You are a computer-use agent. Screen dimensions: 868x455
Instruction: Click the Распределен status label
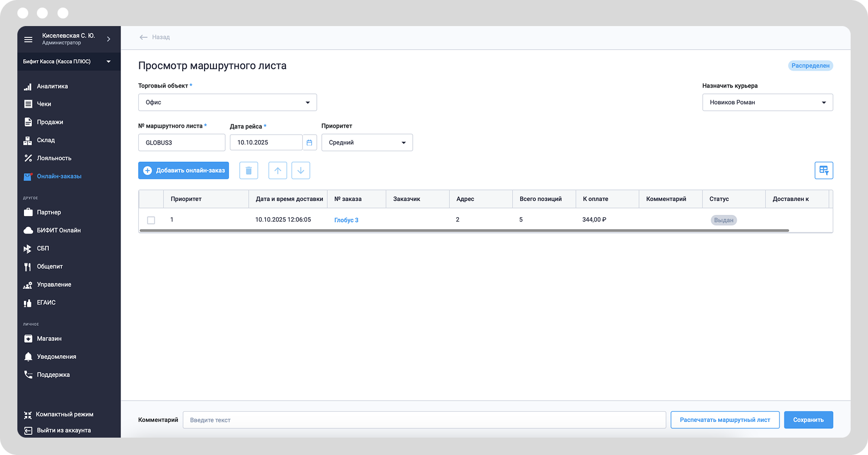810,66
